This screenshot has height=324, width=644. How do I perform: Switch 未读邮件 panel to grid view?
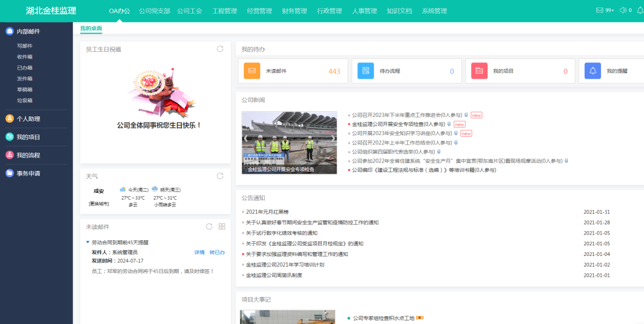coord(222,226)
